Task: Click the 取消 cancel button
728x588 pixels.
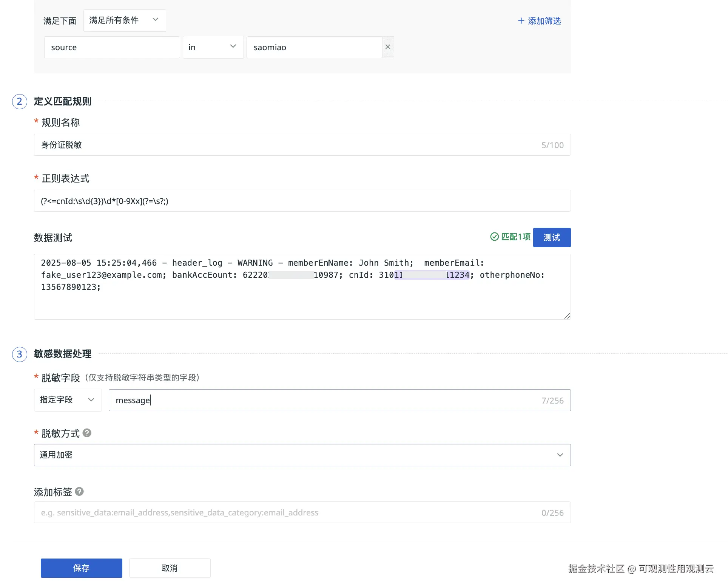Action: pos(170,568)
